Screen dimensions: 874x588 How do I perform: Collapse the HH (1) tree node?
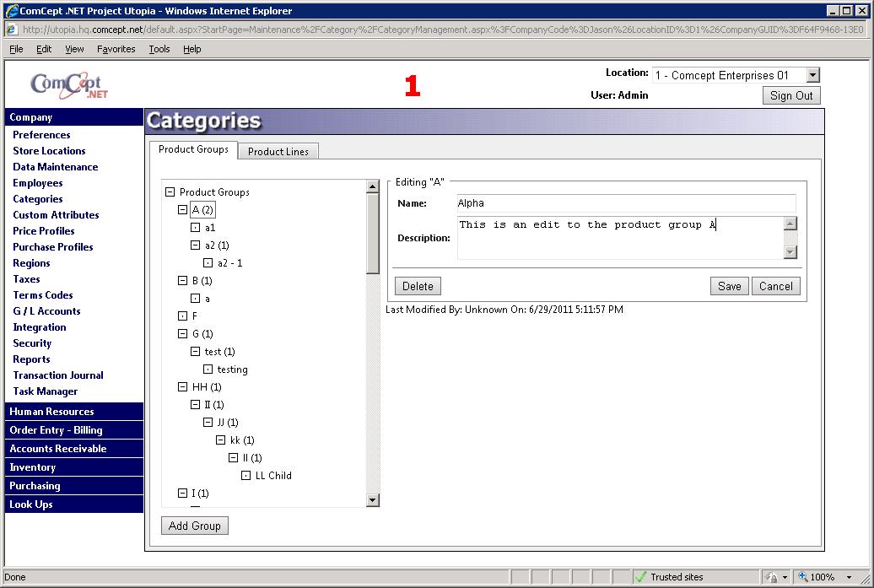pos(182,387)
